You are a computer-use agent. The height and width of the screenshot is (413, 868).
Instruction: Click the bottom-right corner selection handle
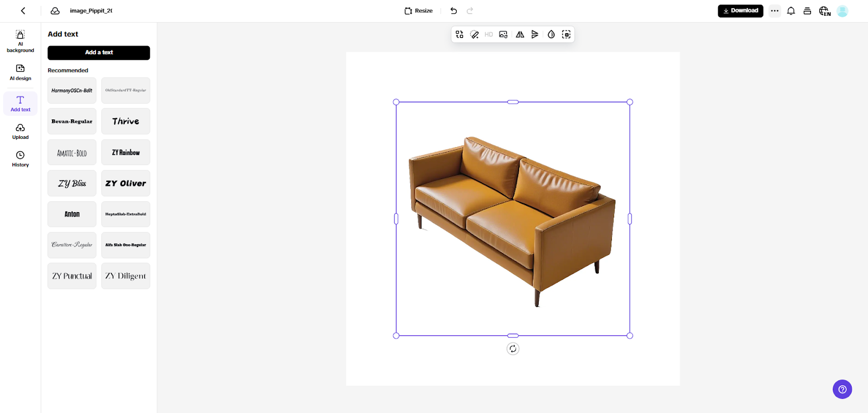(x=630, y=336)
